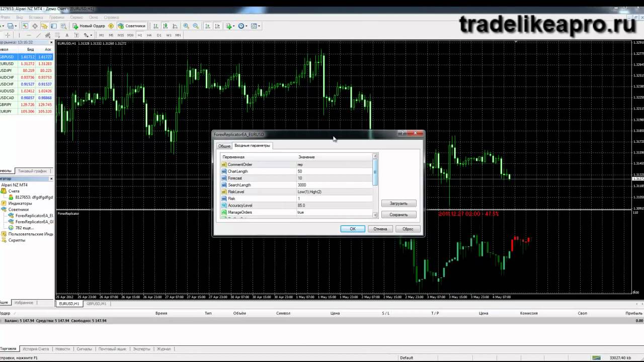Switch to M5 timeframe
Screen dimensions: 644x362
click(111, 35)
